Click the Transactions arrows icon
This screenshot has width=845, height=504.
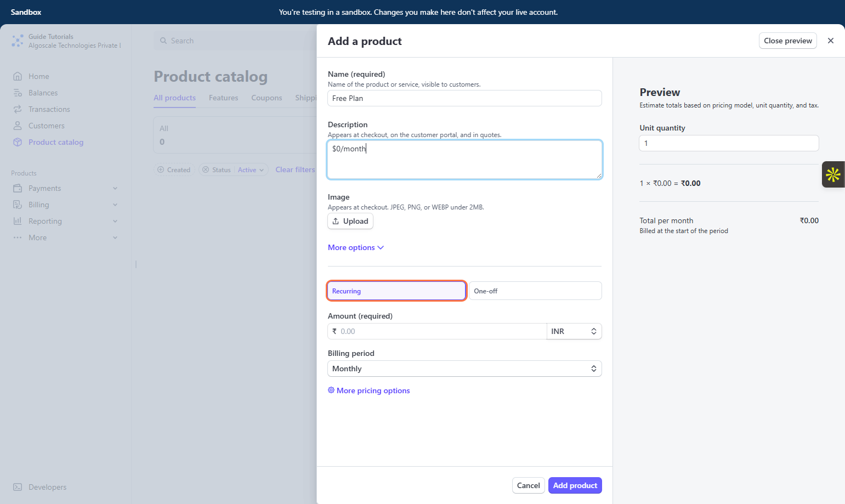18,109
